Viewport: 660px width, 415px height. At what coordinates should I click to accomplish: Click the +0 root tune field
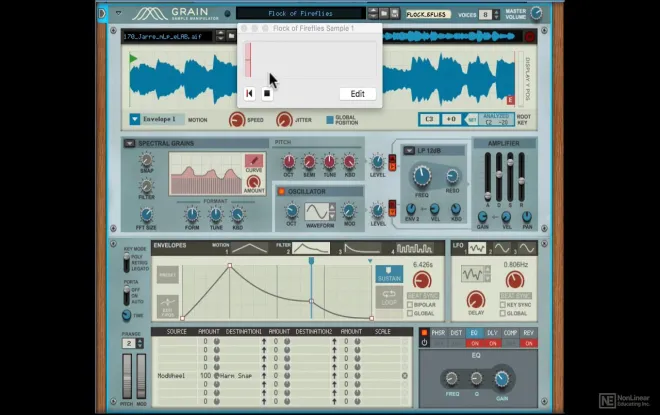click(x=451, y=120)
